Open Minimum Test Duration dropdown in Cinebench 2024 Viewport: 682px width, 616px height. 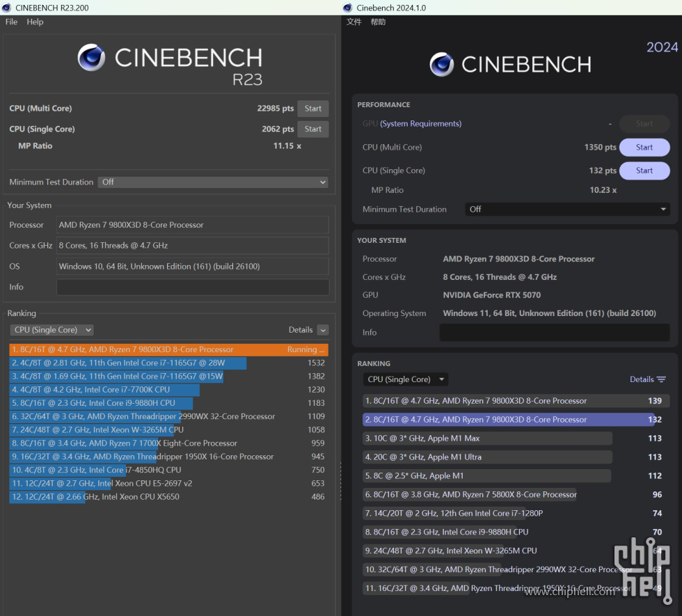(567, 210)
